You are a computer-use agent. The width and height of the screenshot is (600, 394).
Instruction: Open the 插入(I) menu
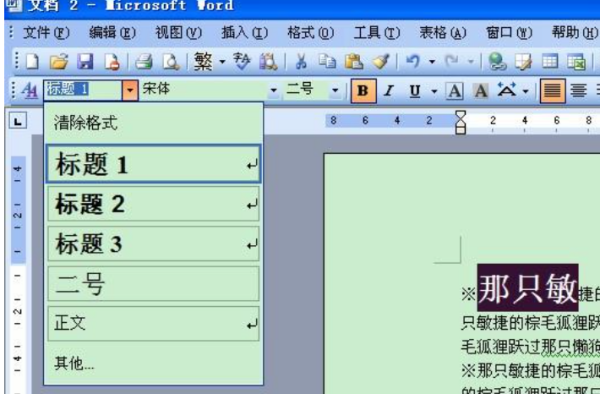[245, 33]
